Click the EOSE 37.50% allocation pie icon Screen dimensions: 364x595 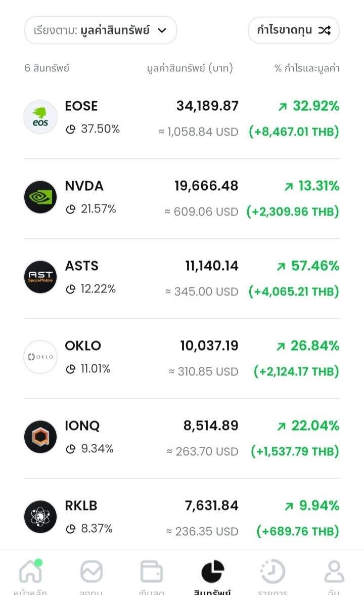(x=71, y=130)
